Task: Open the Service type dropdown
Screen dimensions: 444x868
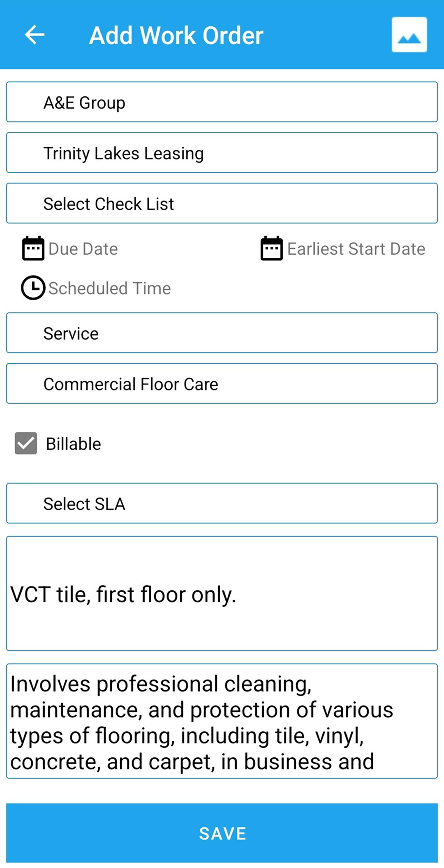Action: 222,333
